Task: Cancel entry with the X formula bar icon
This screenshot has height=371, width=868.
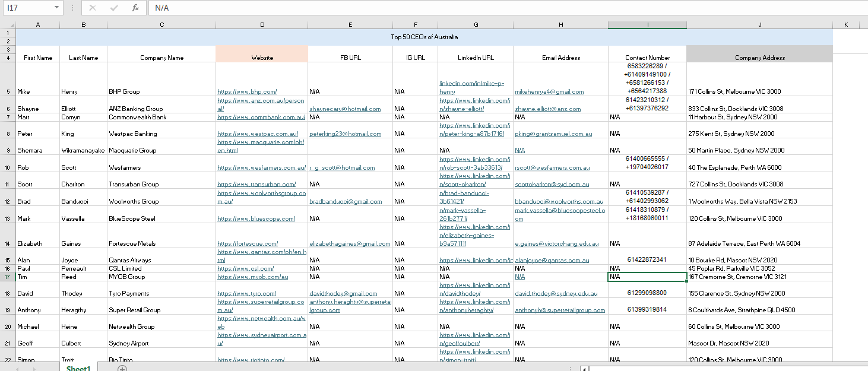Action: coord(93,8)
